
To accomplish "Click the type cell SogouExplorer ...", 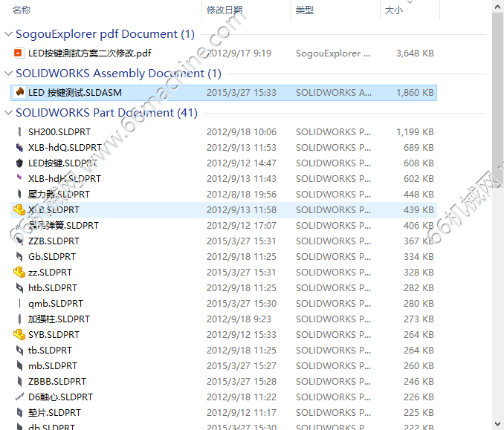I will 333,53.
